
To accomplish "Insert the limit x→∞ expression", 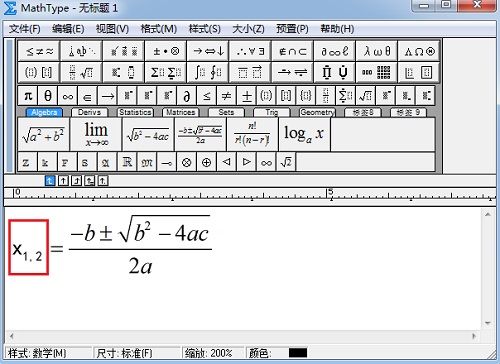I will pyautogui.click(x=96, y=134).
